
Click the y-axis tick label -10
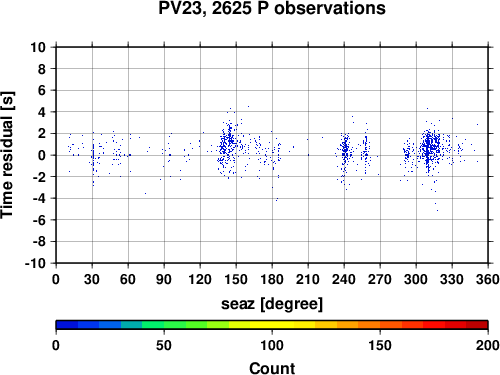click(x=35, y=263)
